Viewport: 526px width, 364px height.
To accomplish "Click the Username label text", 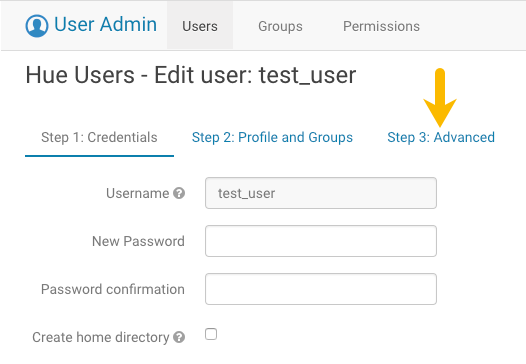I will pos(138,193).
